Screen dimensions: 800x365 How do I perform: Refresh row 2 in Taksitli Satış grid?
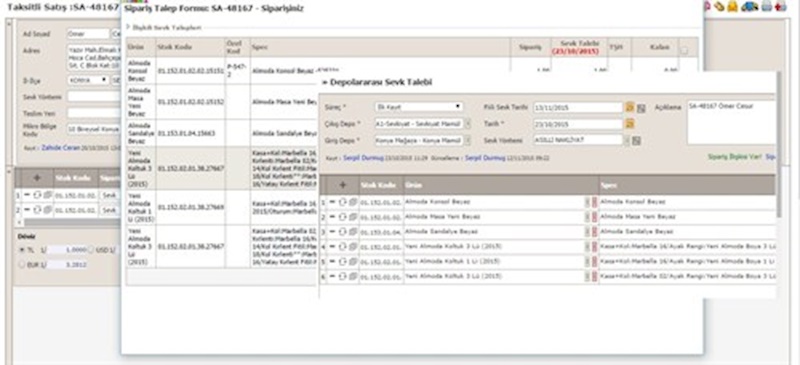pos(38,210)
